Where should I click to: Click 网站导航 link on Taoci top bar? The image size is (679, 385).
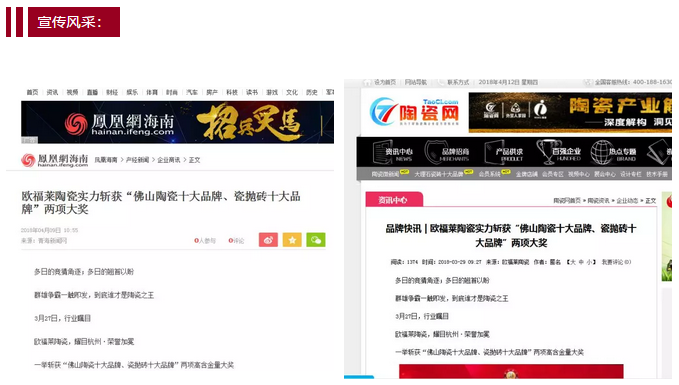click(416, 82)
